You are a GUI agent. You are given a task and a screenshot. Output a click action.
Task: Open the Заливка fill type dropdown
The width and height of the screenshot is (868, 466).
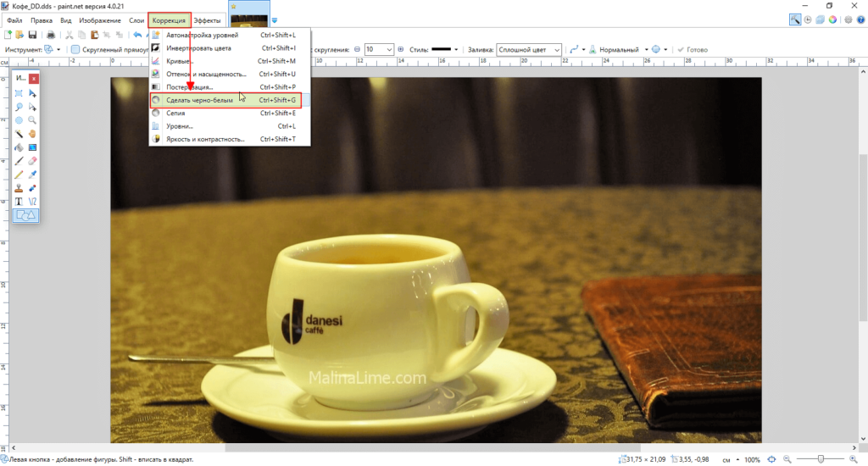[528, 50]
